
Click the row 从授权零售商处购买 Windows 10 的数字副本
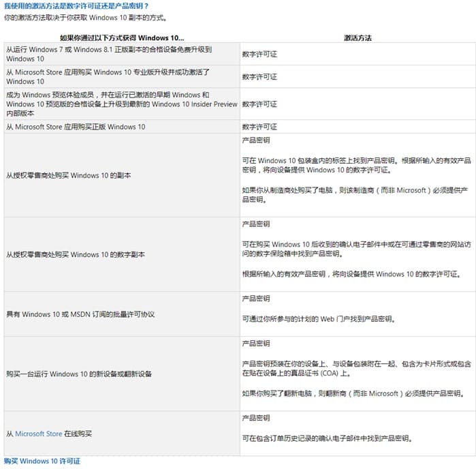coord(122,254)
